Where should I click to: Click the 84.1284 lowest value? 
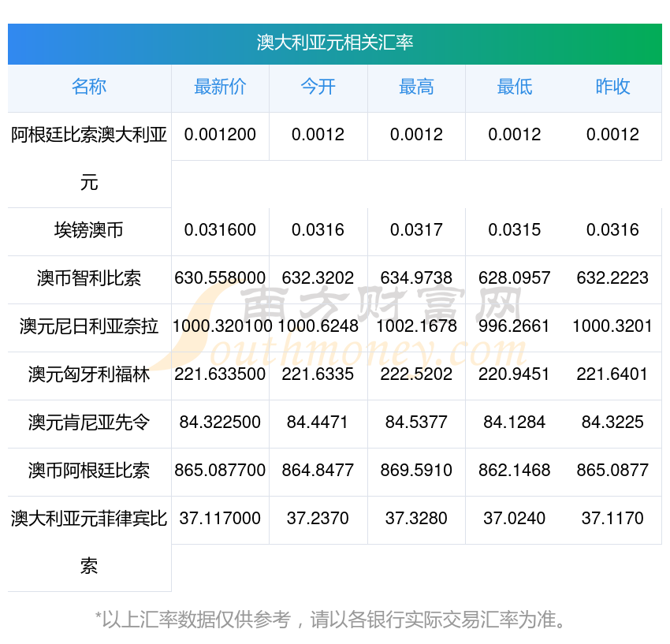515,423
